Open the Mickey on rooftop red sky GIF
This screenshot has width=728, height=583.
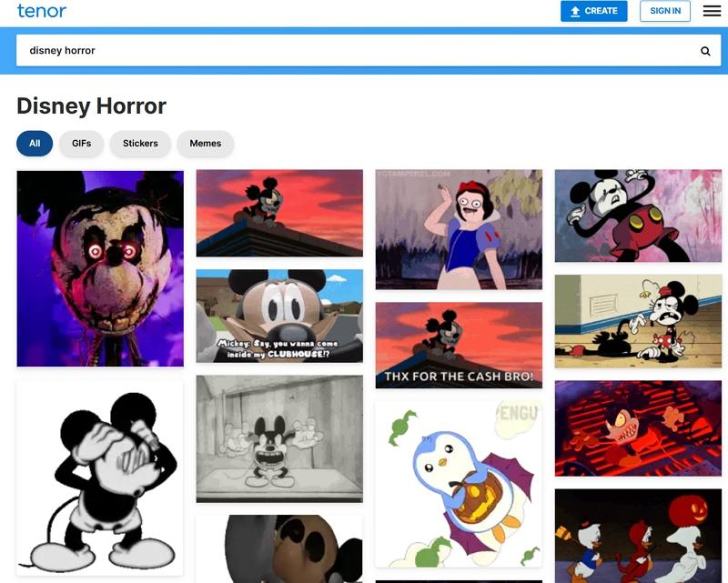pos(279,213)
